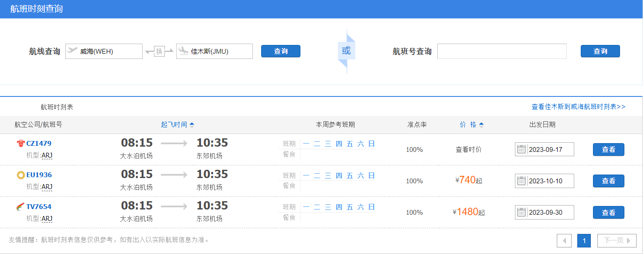Click weekday 一 in TV7654 schedule

pos(306,207)
